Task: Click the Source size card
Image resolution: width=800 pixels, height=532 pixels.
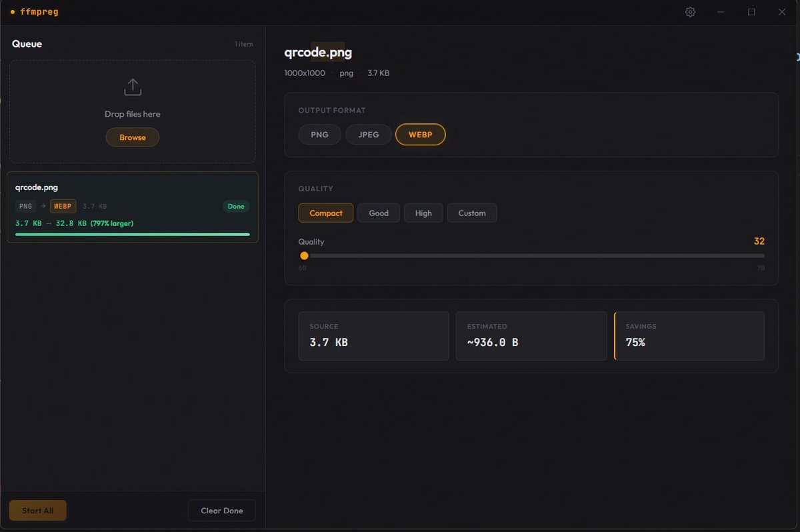Action: pos(373,336)
